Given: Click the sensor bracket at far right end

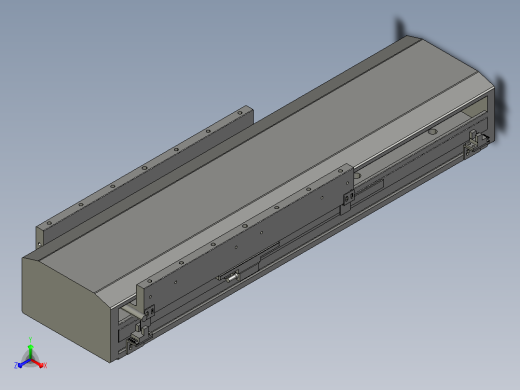Looking at the screenshot, I should (x=475, y=143).
